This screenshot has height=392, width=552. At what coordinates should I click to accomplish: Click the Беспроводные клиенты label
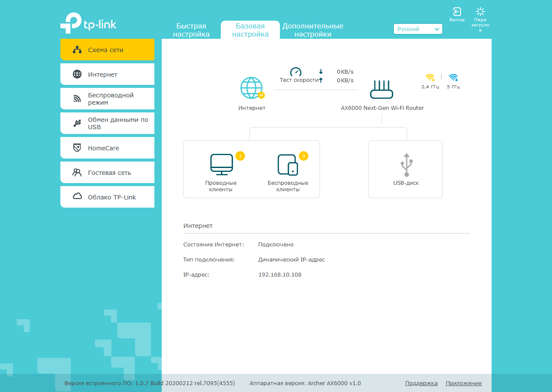(x=288, y=186)
